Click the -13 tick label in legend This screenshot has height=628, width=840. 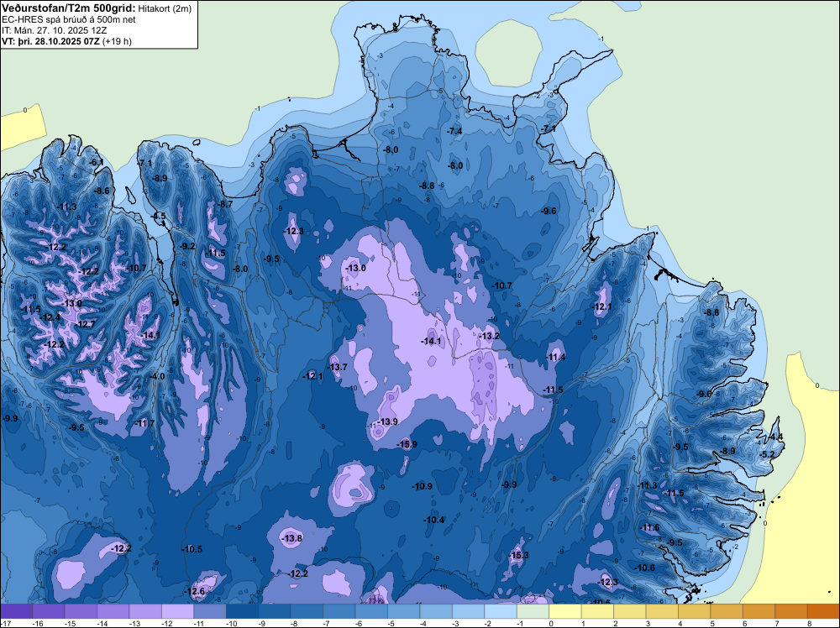point(134,624)
